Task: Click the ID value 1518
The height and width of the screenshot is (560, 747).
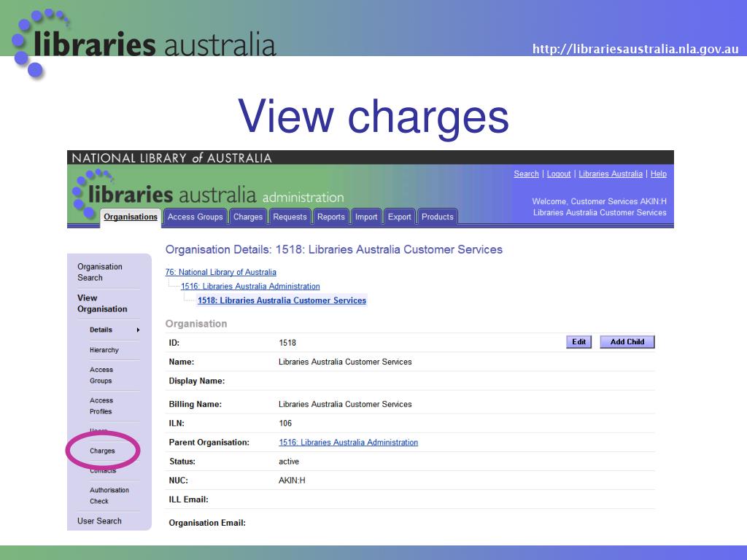Action: tap(287, 343)
